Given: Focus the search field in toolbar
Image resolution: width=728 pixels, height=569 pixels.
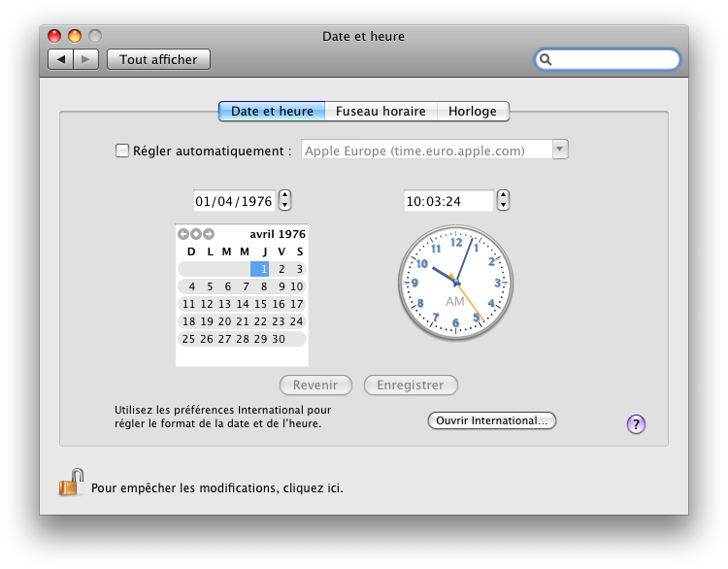Looking at the screenshot, I should 608,59.
